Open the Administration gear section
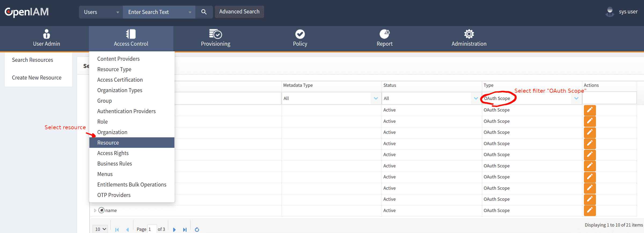 (469, 38)
